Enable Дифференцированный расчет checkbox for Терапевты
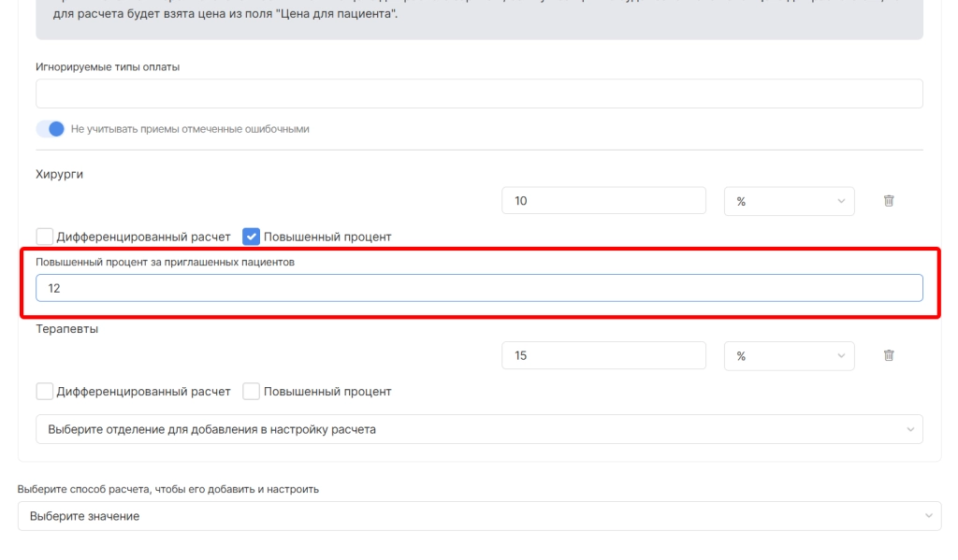The height and width of the screenshot is (560, 958). pyautogui.click(x=45, y=392)
